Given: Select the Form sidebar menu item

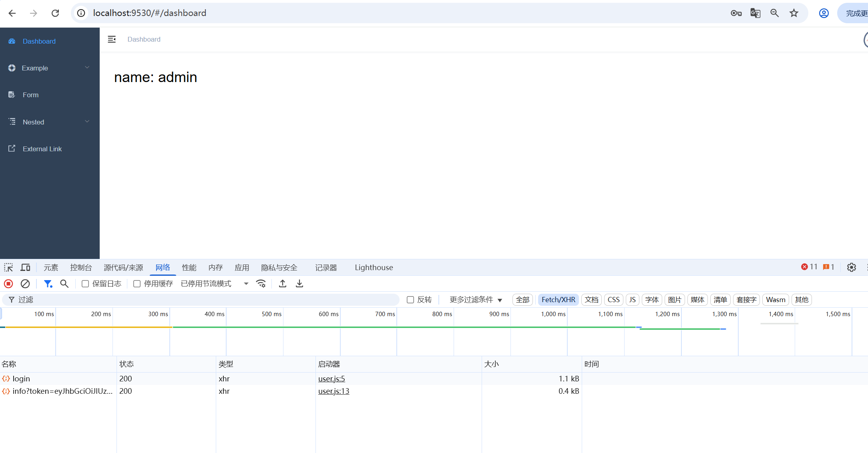Looking at the screenshot, I should (31, 95).
